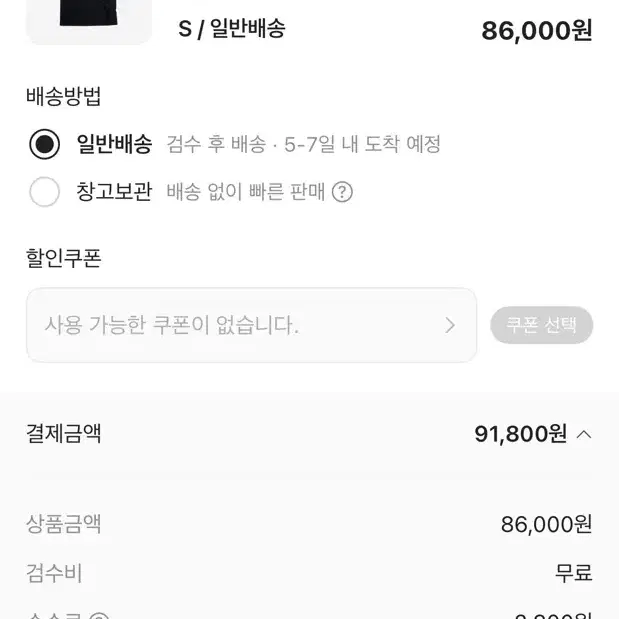The height and width of the screenshot is (619, 619).
Task: Select the 창고보관 radio button
Action: click(45, 192)
